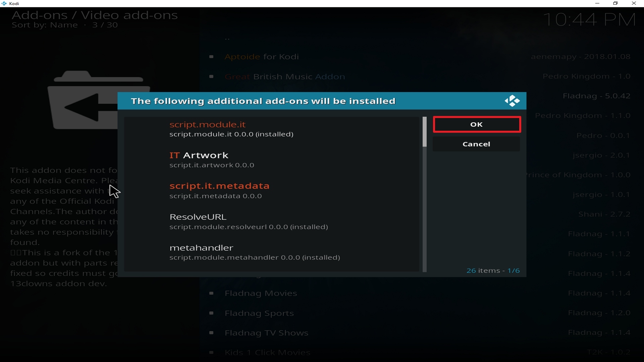
Task: Click Cancel in the add-ons dialog
Action: (x=477, y=144)
